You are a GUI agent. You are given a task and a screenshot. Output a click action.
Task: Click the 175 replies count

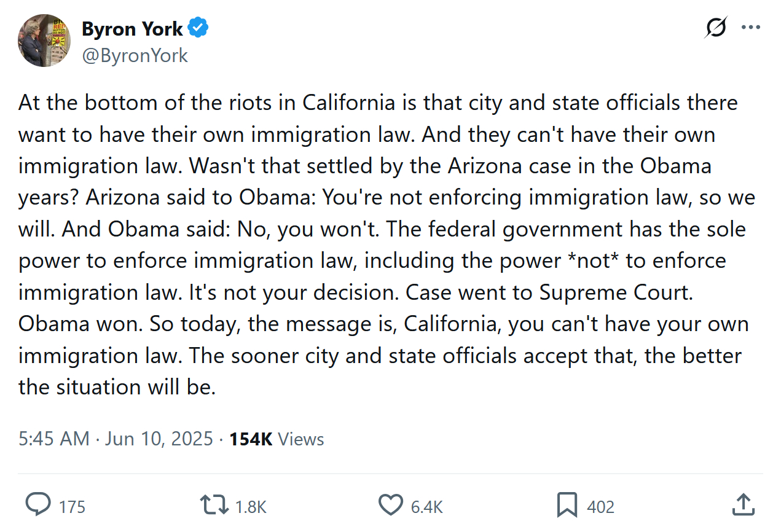pyautogui.click(x=73, y=507)
